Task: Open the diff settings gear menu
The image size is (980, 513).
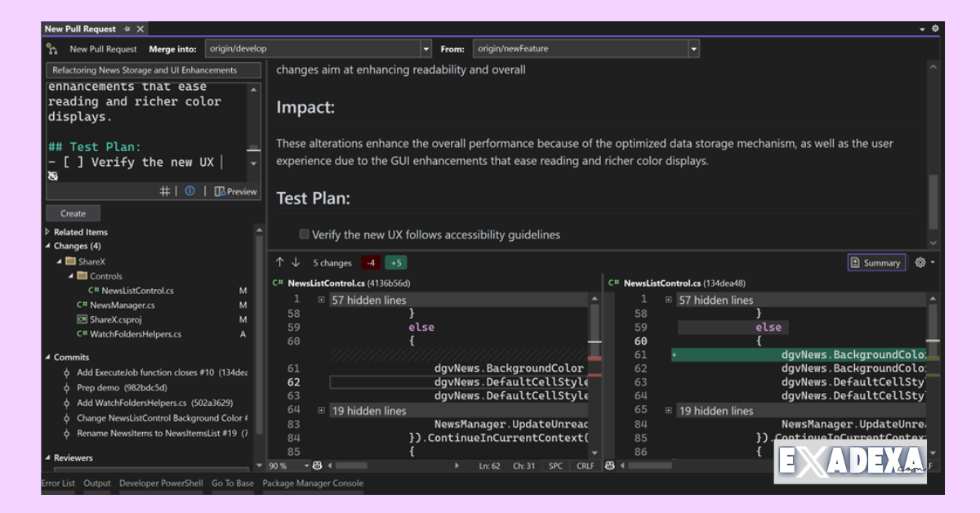Action: pyautogui.click(x=922, y=262)
